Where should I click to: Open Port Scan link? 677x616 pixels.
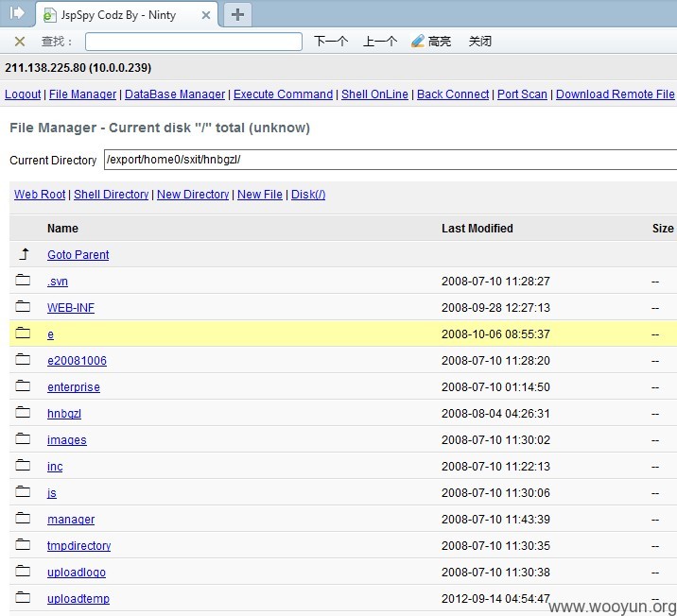tap(522, 94)
